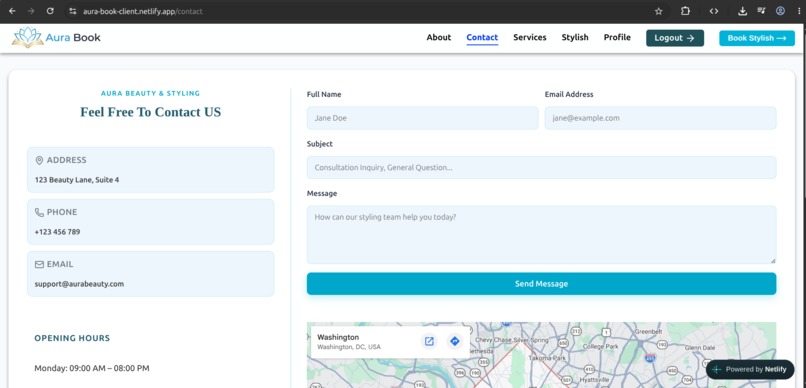The height and width of the screenshot is (388, 806).
Task: Open the About page
Action: pos(438,38)
